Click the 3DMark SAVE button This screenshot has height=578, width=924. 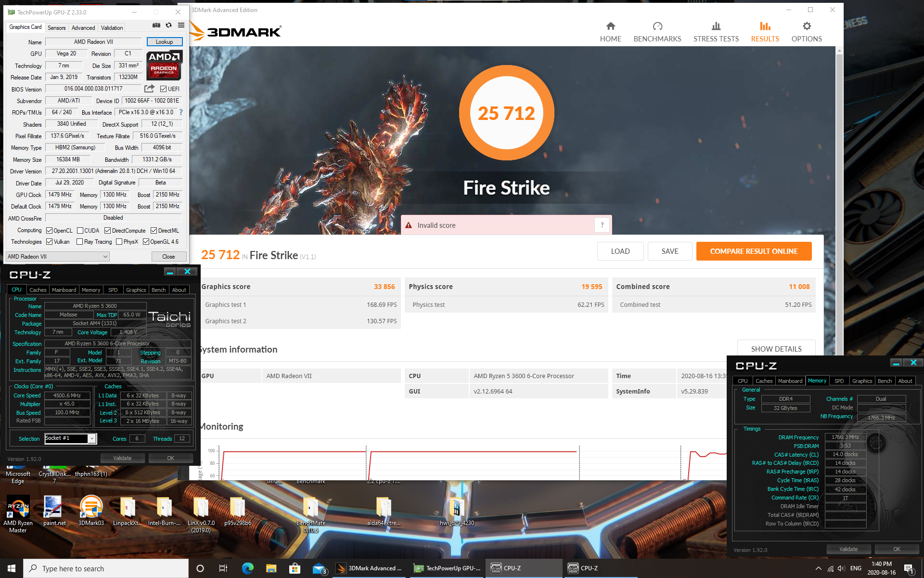669,251
